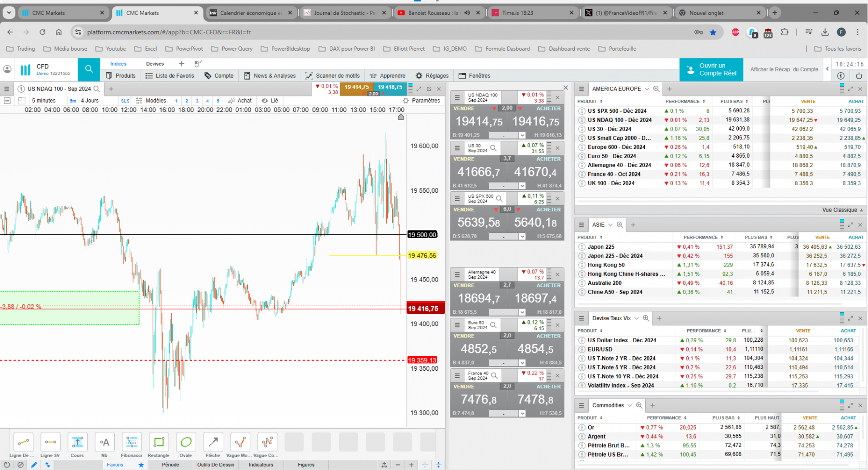Image resolution: width=868 pixels, height=470 pixels.
Task: Open the Liste de Favoris menu
Action: tap(170, 76)
